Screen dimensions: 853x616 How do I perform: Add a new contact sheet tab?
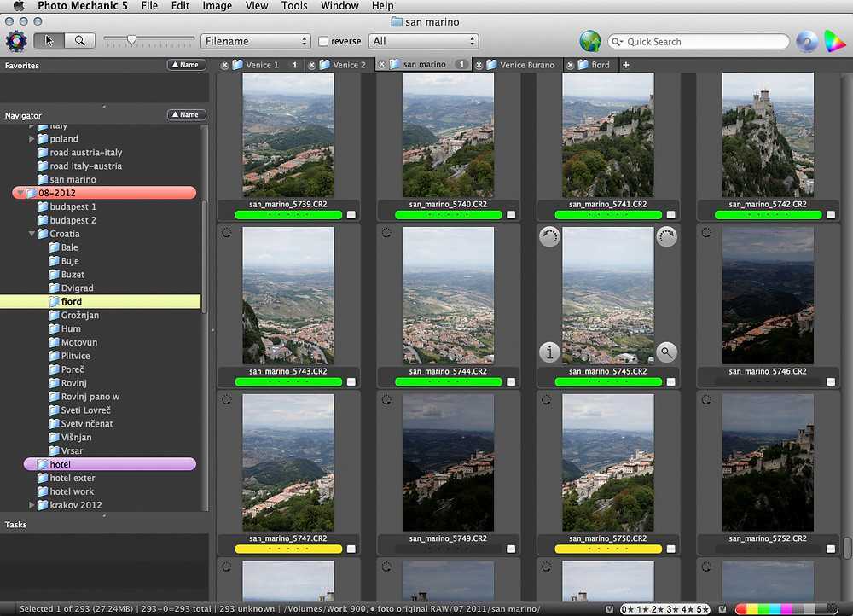625,65
